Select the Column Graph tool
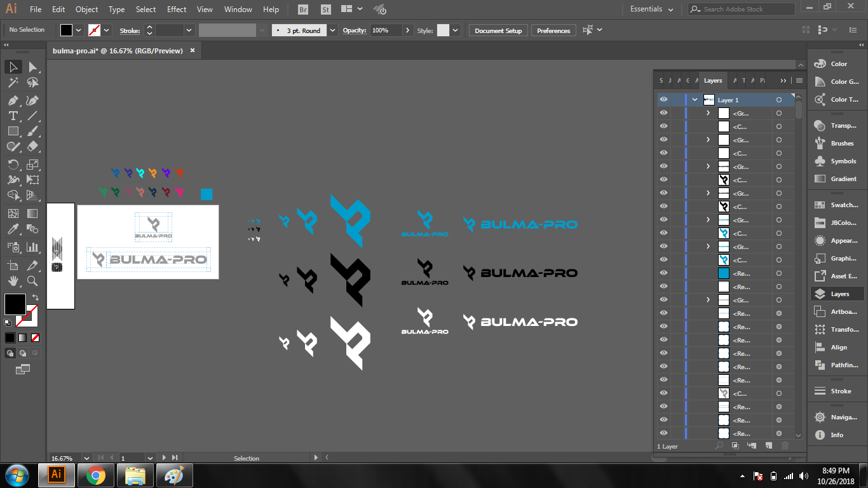Screen dimensions: 868x488 (33, 247)
